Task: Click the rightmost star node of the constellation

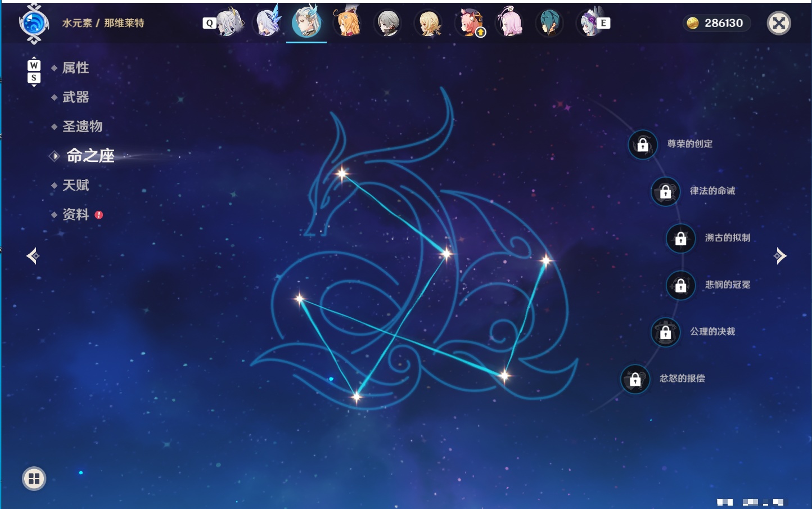Action: (546, 260)
